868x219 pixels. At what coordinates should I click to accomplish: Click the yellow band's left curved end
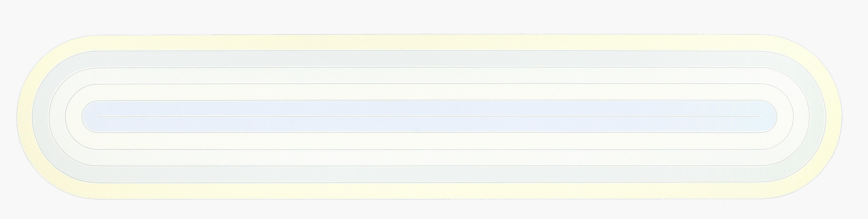[25, 116]
